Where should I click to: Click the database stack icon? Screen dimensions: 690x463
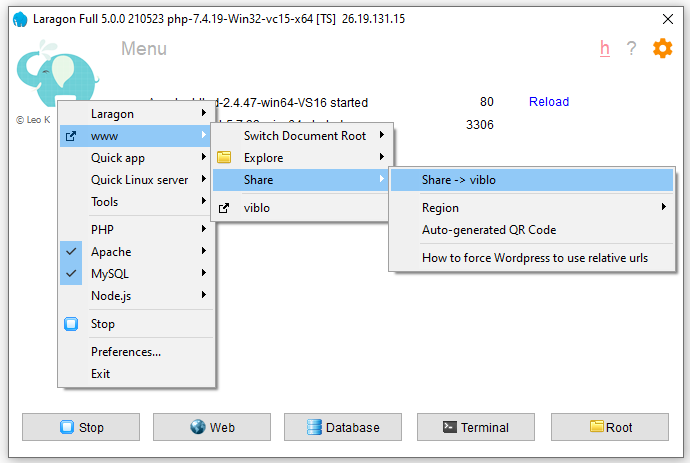click(x=314, y=427)
